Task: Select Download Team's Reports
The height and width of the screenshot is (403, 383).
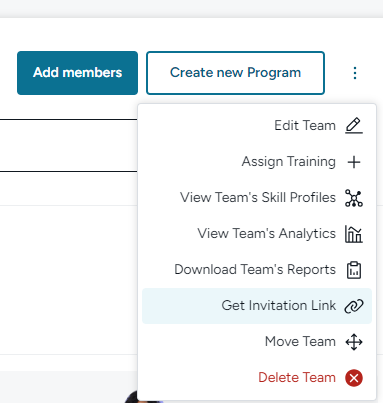Action: coord(257,270)
